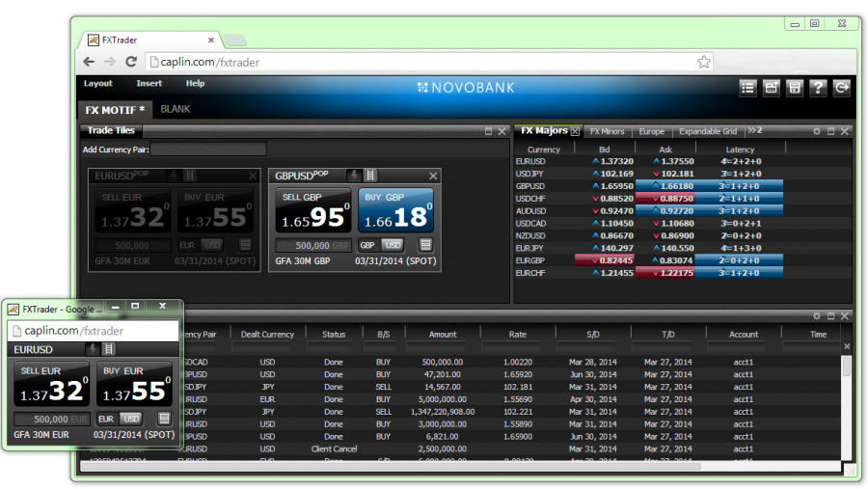Click USDCHF ask 0.88750 cell
Image resolution: width=868 pixels, height=489 pixels.
(665, 199)
